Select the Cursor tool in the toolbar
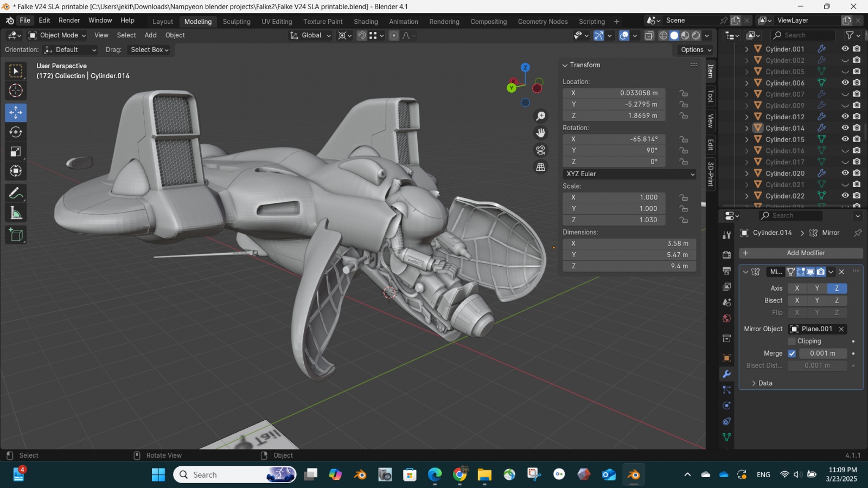Image resolution: width=868 pixels, height=488 pixels. pyautogui.click(x=16, y=91)
